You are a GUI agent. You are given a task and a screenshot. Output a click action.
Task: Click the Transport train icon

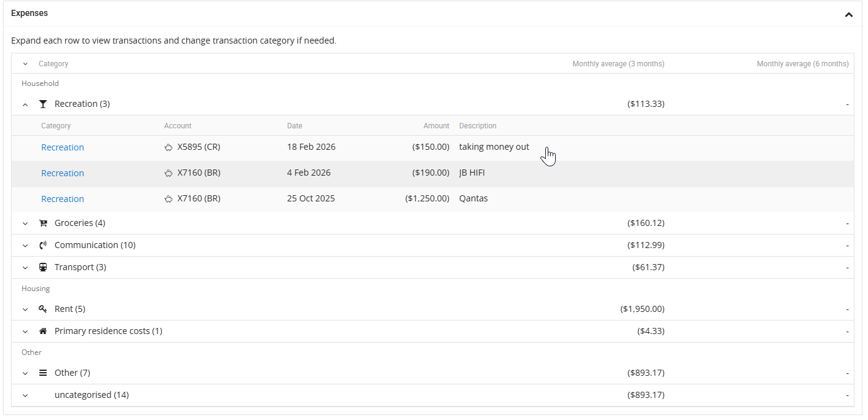coord(43,267)
